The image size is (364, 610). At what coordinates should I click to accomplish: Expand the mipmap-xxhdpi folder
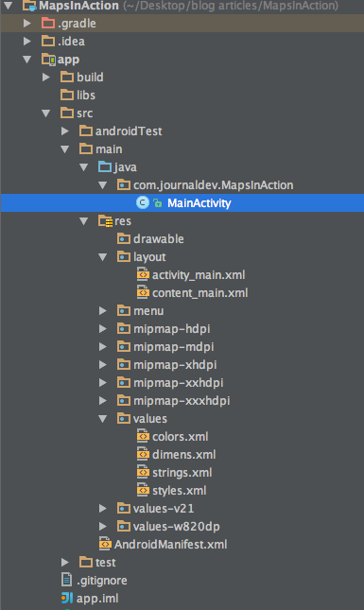[x=103, y=382]
